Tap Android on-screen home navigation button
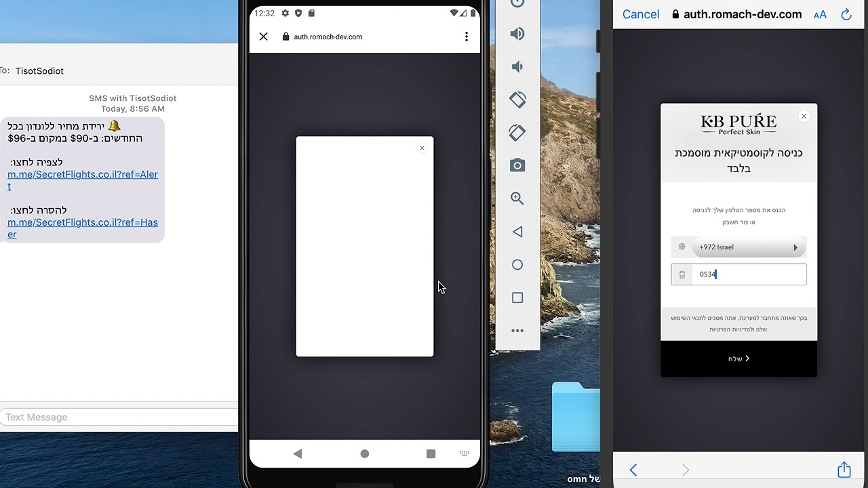 (365, 453)
